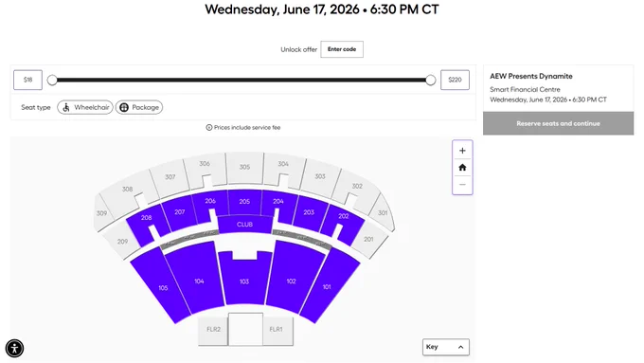Select section 105 on the map
This screenshot has width=644, height=363.
coord(162,287)
